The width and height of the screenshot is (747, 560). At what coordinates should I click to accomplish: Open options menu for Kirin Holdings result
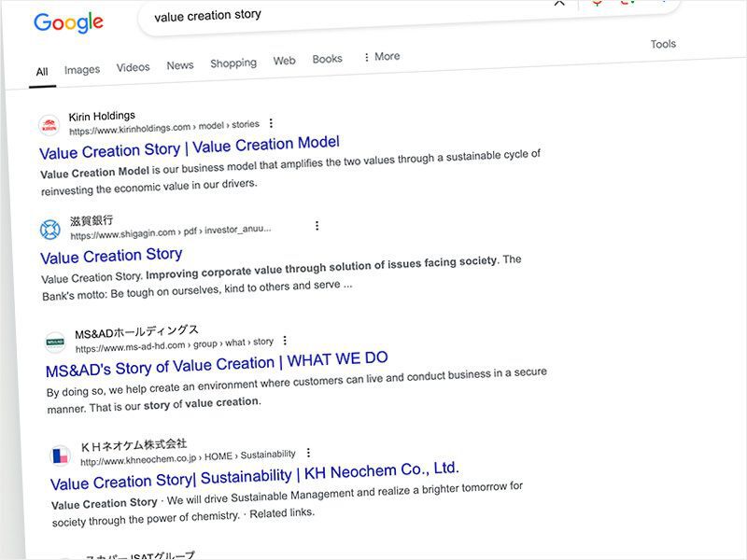[271, 123]
